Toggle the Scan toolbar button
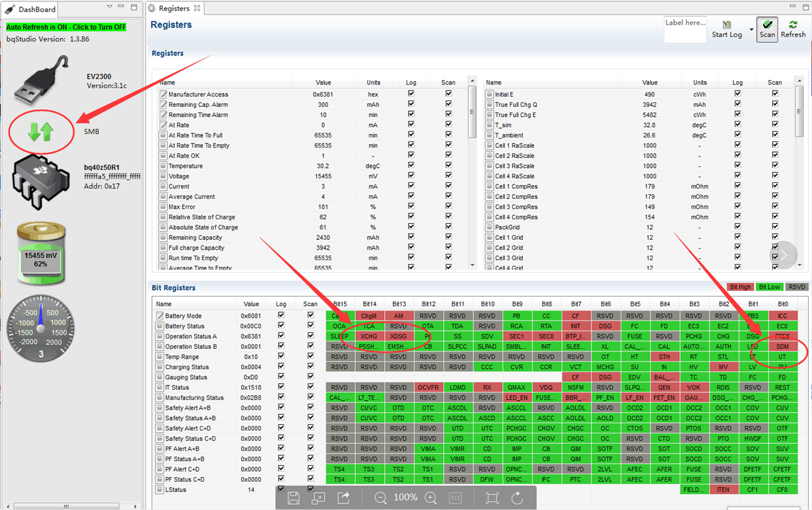This screenshot has width=812, height=510. [767, 30]
